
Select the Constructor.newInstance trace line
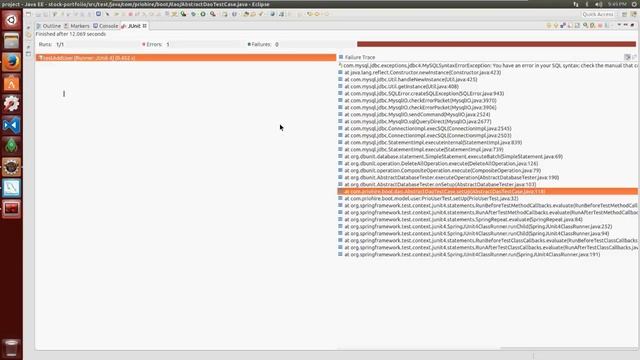tap(420, 72)
